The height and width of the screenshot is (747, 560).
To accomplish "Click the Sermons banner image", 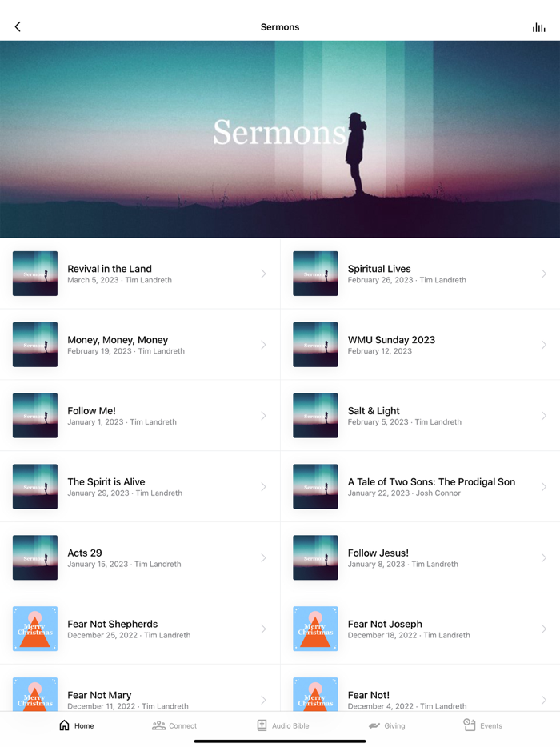I will [x=280, y=139].
